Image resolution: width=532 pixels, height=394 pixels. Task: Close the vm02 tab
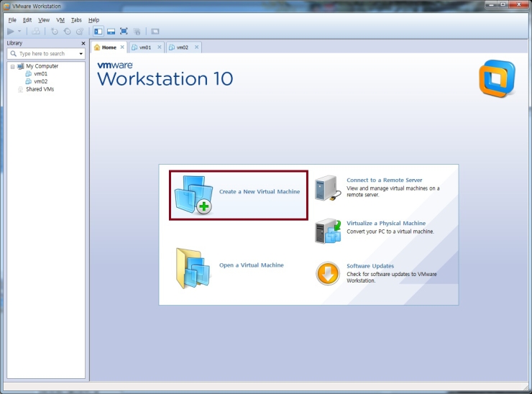click(x=196, y=47)
